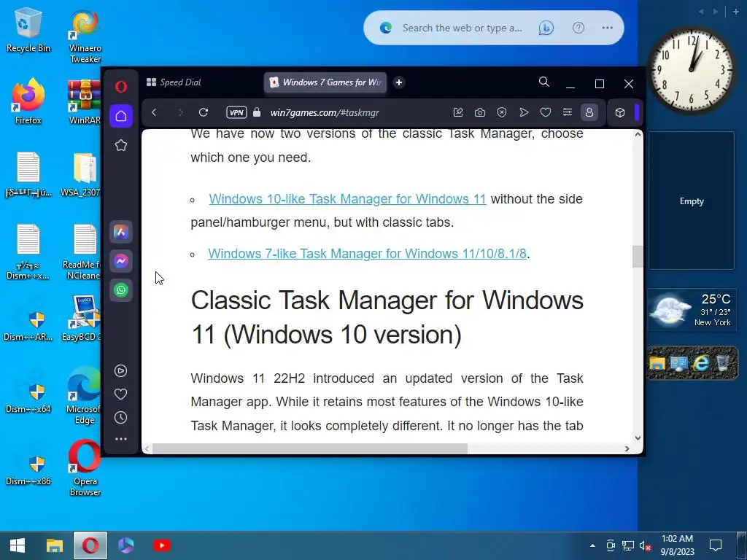This screenshot has width=747, height=560.
Task: Open Opera account profile icon
Action: click(x=589, y=112)
